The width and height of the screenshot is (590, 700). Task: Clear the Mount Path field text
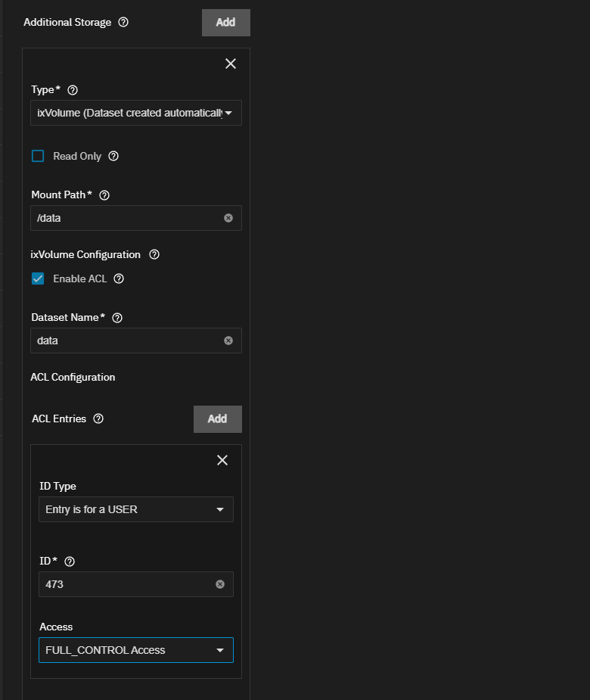pos(228,218)
